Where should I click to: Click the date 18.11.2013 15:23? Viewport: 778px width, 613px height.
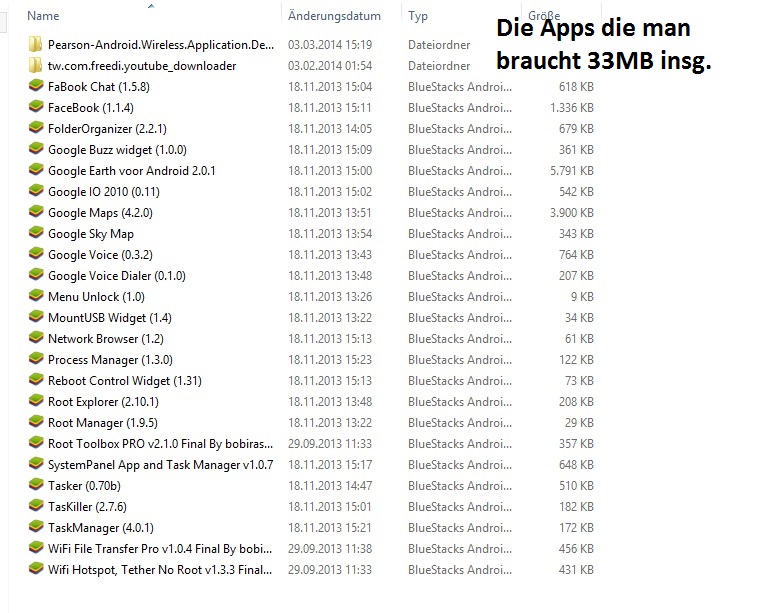[330, 359]
